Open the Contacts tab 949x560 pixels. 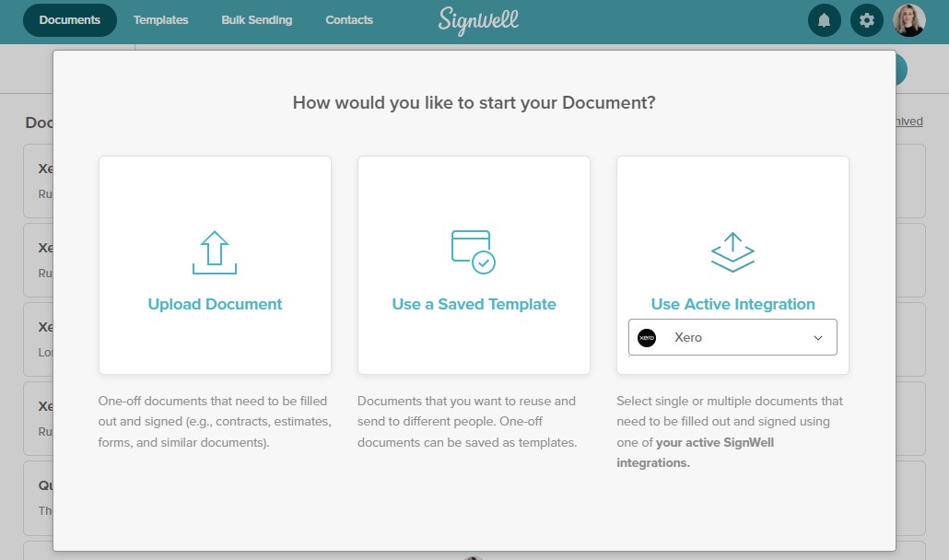tap(349, 20)
